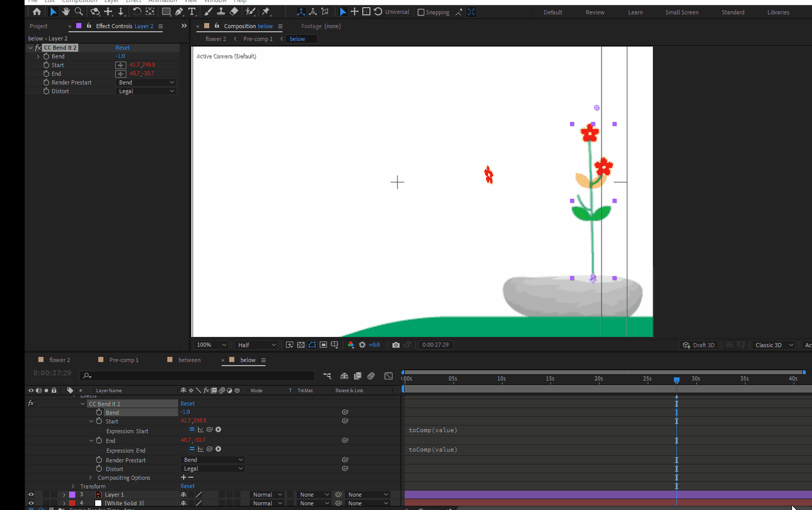Select the Roto Brush tool
The width and height of the screenshot is (812, 510).
[250, 11]
